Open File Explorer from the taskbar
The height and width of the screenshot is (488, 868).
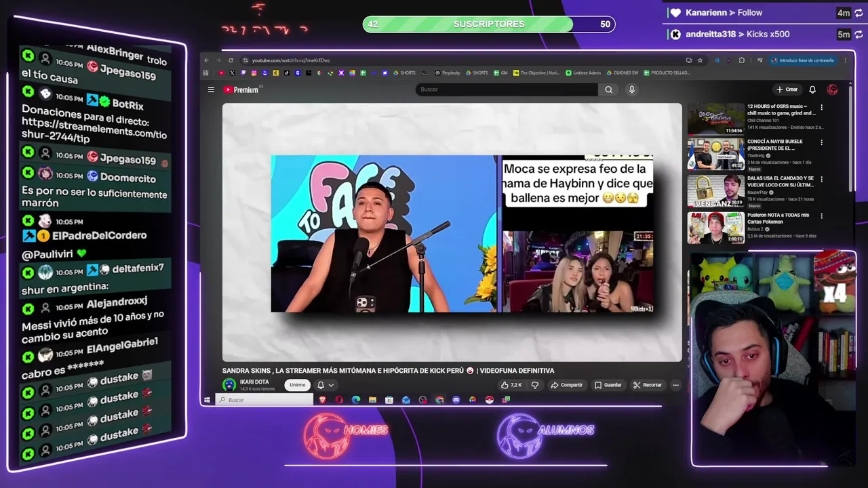(x=372, y=400)
